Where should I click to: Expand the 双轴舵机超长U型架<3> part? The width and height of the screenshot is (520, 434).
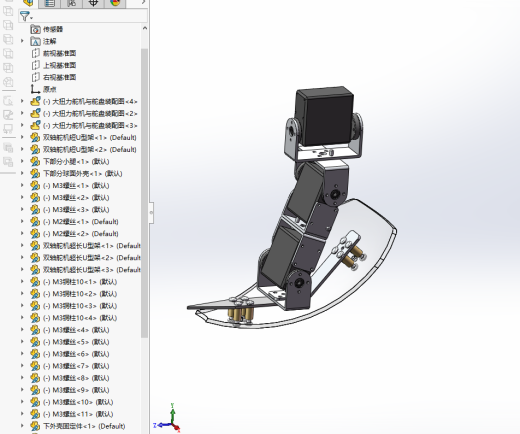pos(22,270)
